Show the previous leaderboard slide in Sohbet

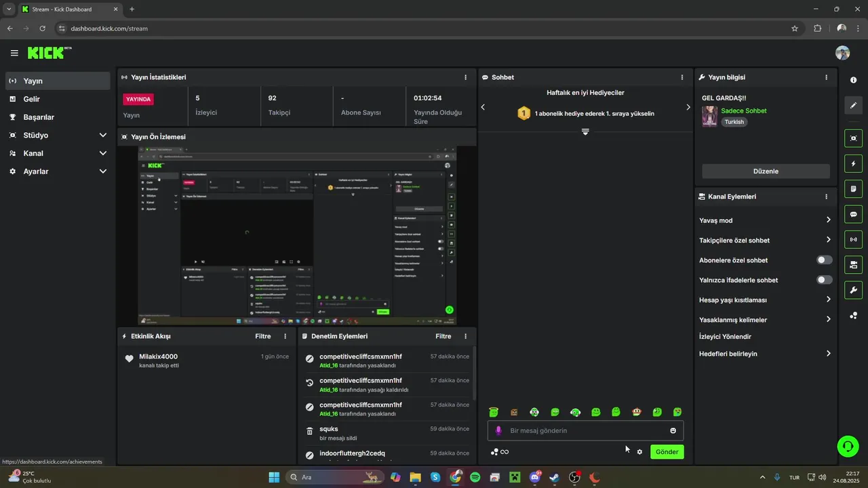(x=483, y=107)
